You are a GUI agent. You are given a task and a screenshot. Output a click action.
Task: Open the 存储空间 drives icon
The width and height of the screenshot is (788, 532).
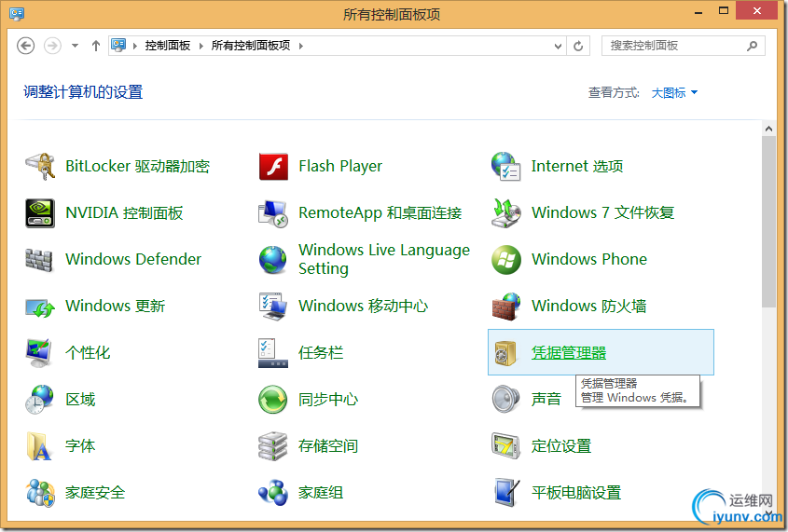click(273, 446)
